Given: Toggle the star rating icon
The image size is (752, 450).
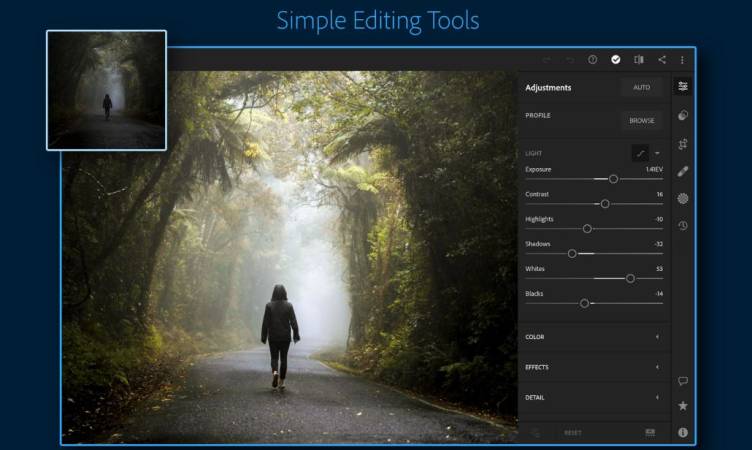Looking at the screenshot, I should [683, 406].
